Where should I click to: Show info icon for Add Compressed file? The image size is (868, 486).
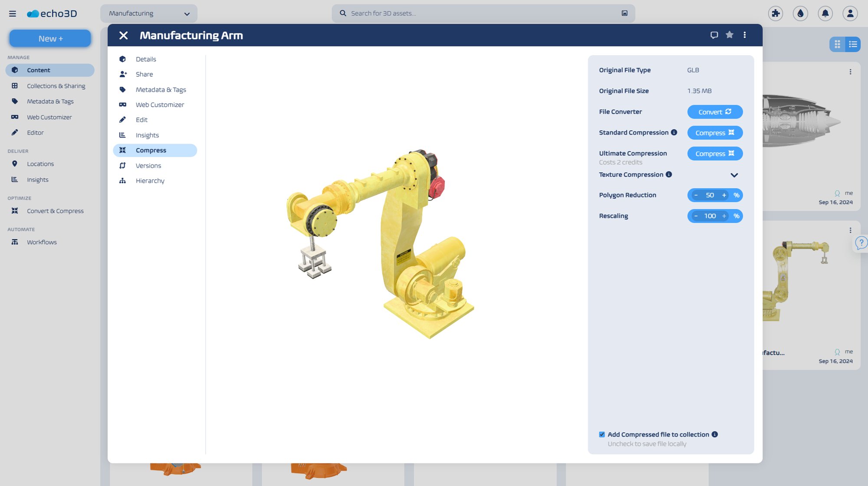(x=715, y=434)
